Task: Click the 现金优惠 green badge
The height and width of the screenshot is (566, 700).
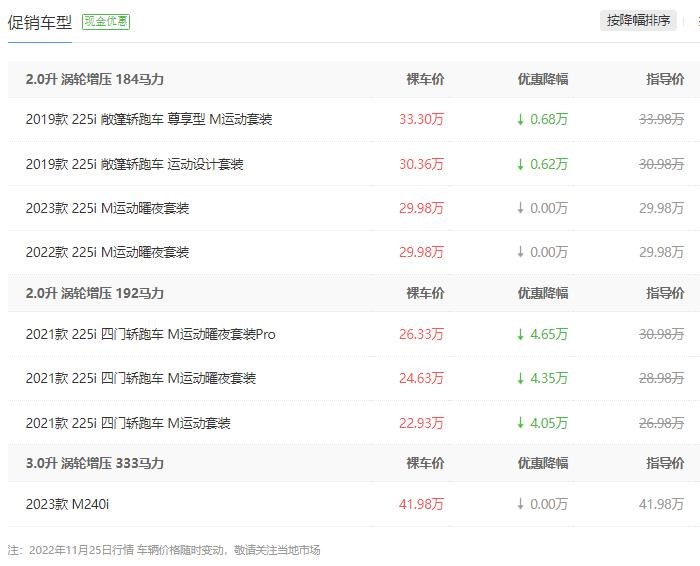Action: coord(106,21)
